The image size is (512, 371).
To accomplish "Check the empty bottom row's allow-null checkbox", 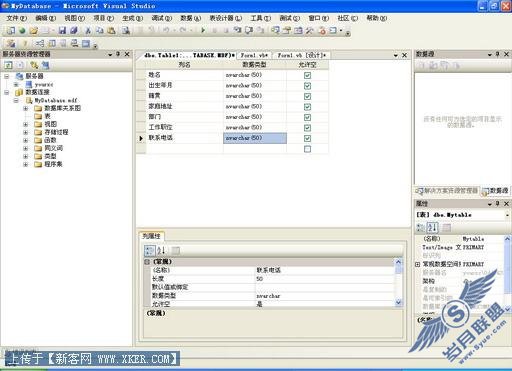I will [x=307, y=149].
